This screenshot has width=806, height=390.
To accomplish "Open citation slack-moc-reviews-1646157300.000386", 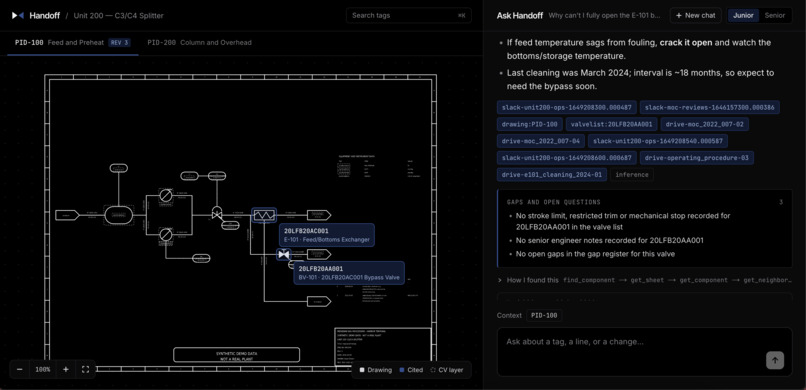I will [710, 107].
